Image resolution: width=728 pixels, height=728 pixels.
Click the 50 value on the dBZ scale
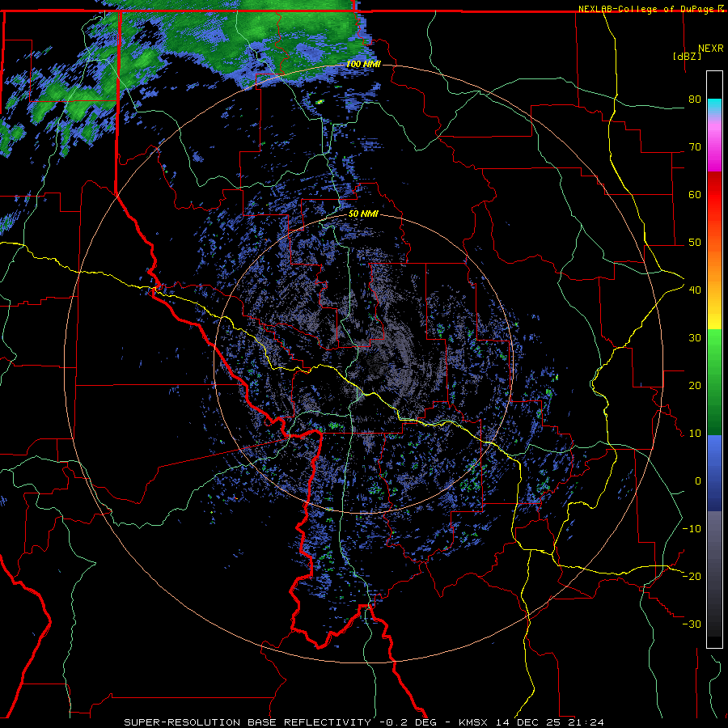pos(695,243)
